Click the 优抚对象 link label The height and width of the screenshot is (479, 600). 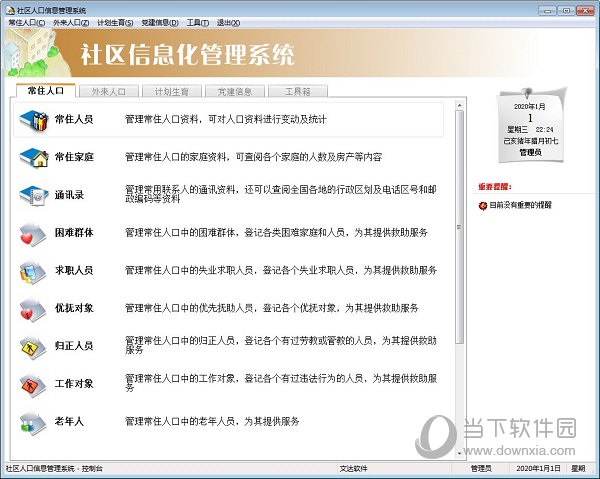74,308
